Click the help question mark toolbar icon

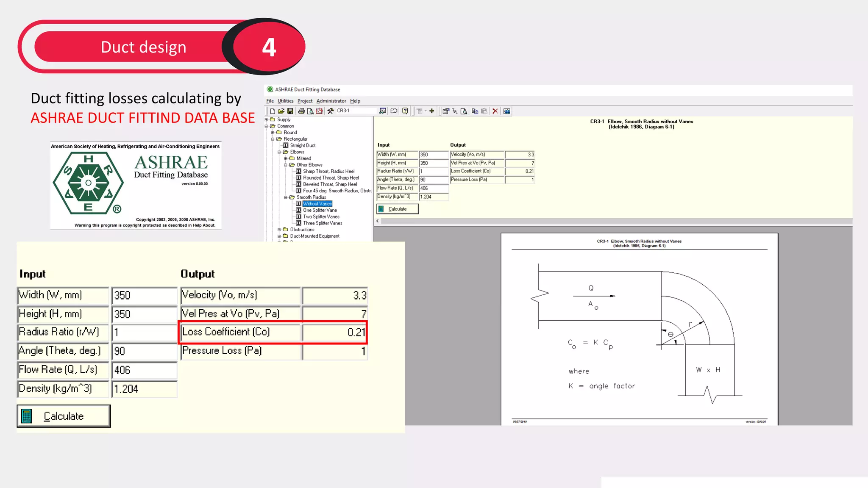tap(405, 111)
